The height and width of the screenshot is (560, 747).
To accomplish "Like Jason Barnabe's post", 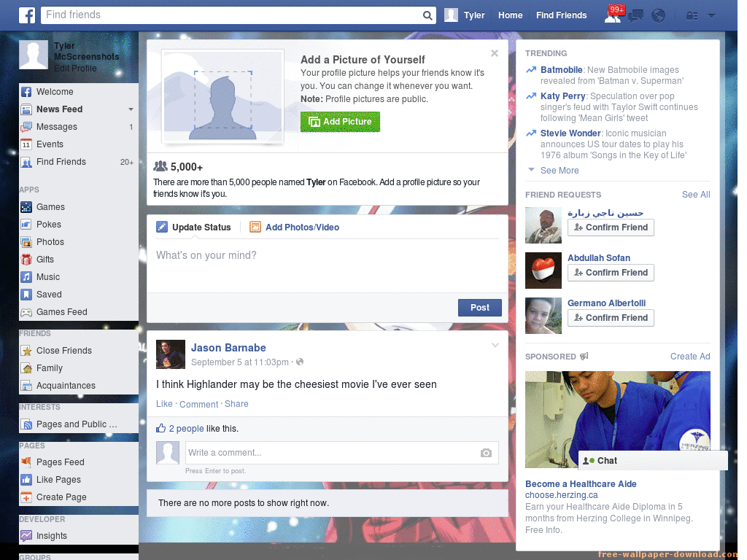I will [x=164, y=404].
